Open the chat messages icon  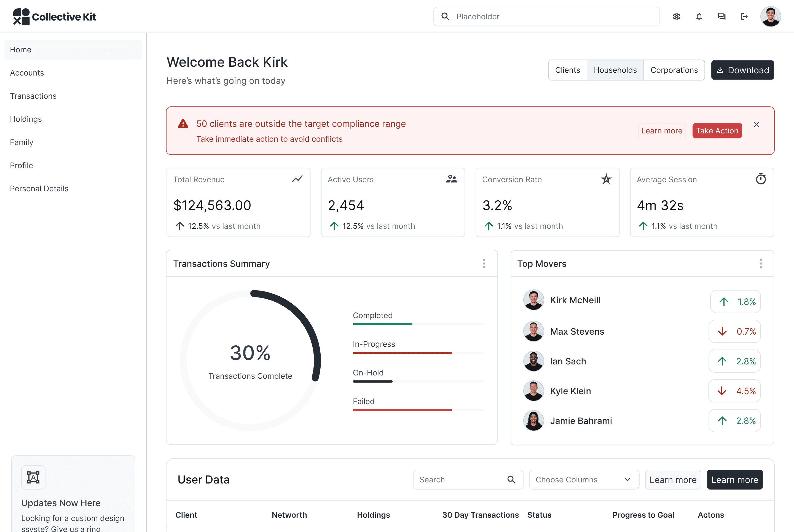[721, 17]
